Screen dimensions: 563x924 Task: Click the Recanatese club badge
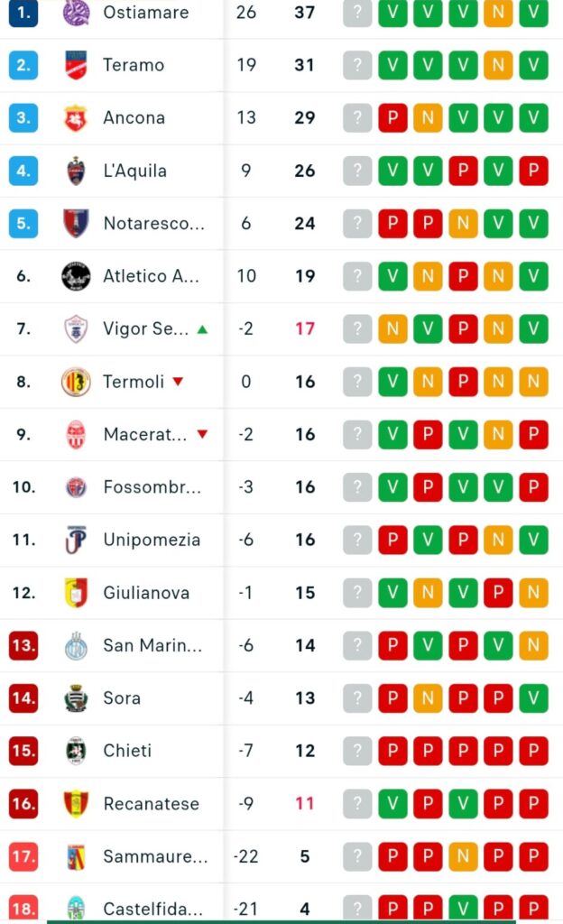76,804
